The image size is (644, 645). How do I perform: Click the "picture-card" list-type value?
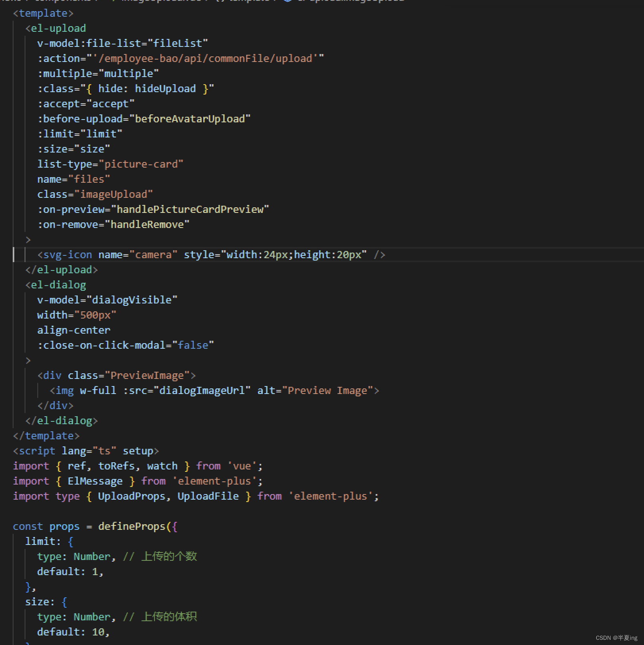[141, 164]
